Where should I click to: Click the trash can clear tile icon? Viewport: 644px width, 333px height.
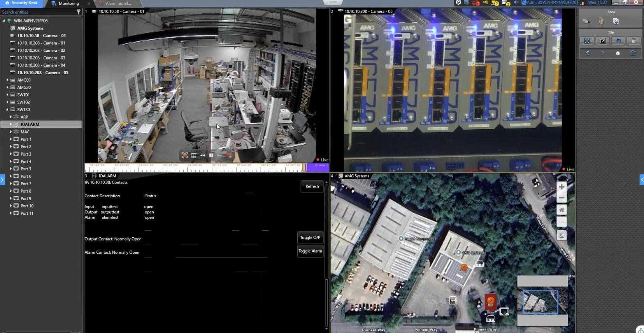[x=633, y=41]
